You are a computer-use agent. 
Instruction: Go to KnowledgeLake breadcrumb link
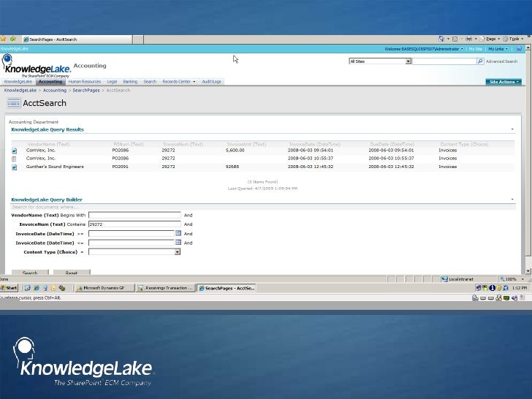pyautogui.click(x=20, y=91)
